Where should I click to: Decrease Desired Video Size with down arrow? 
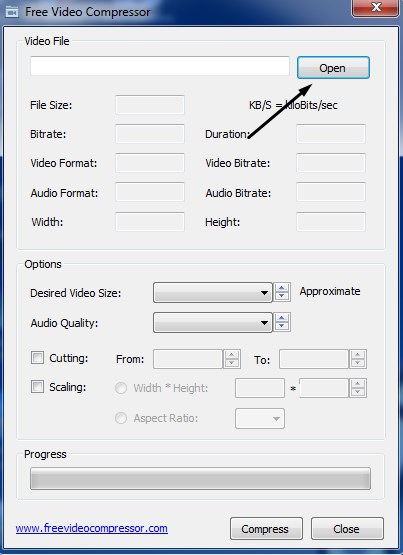tap(282, 296)
